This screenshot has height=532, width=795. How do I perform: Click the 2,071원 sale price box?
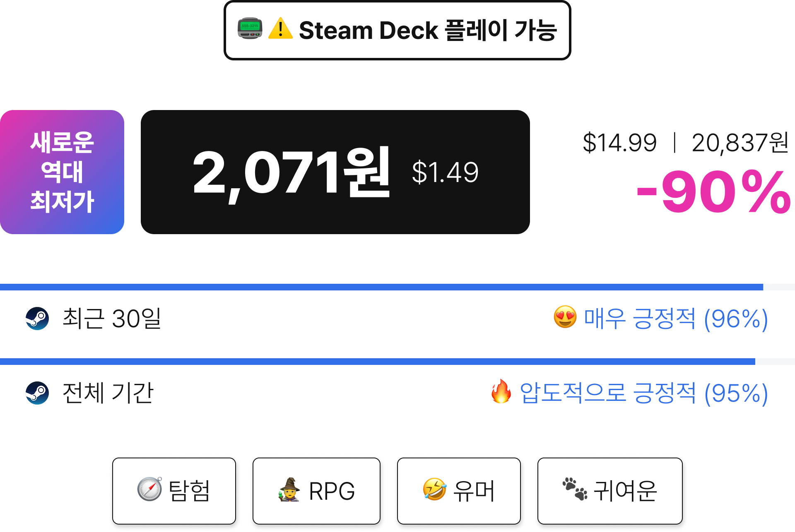pyautogui.click(x=335, y=172)
